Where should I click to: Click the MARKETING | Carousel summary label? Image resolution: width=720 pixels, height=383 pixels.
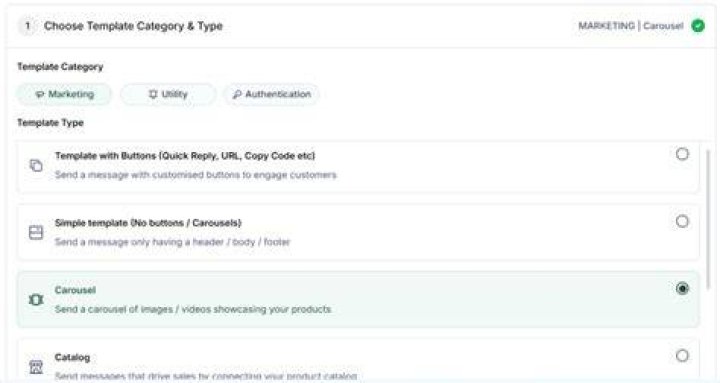[630, 26]
